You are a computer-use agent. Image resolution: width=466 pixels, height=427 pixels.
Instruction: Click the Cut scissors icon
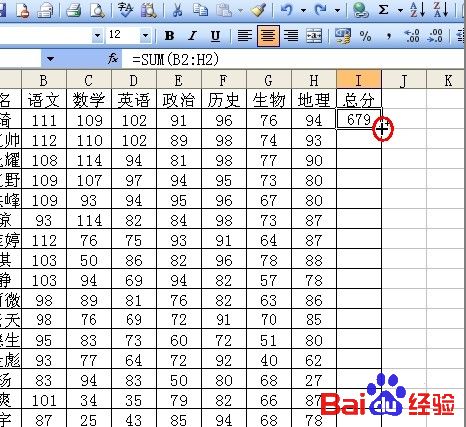177,10
